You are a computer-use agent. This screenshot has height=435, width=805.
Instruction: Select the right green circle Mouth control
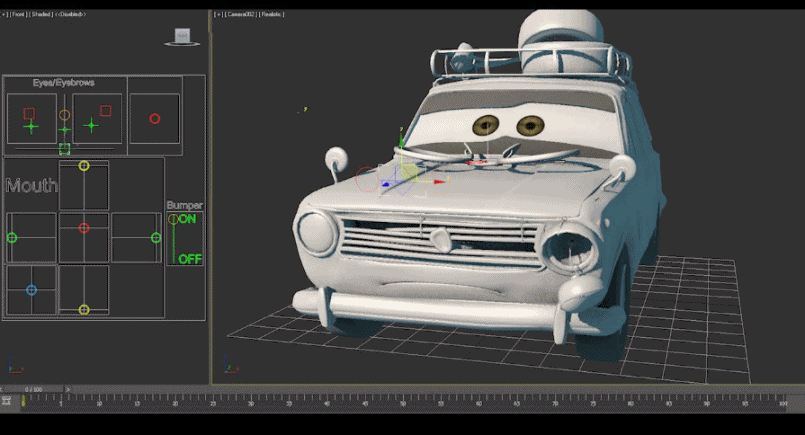point(156,238)
